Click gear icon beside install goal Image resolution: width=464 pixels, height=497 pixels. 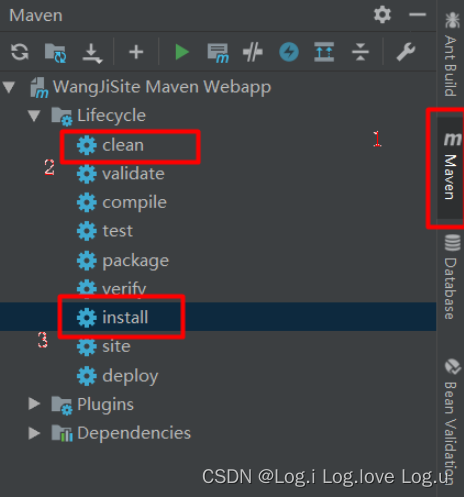87,318
